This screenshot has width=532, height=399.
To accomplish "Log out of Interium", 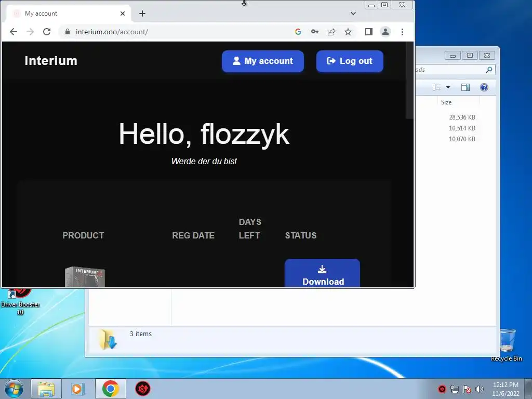I will tap(350, 61).
